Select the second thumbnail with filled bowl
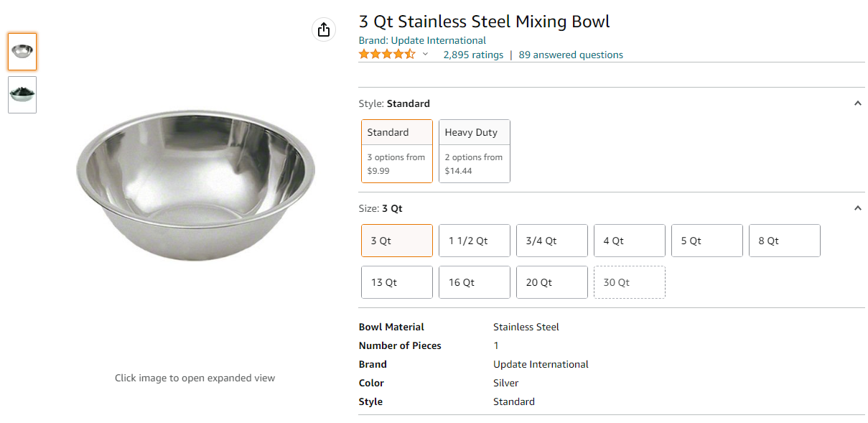The width and height of the screenshot is (868, 423). (x=22, y=95)
